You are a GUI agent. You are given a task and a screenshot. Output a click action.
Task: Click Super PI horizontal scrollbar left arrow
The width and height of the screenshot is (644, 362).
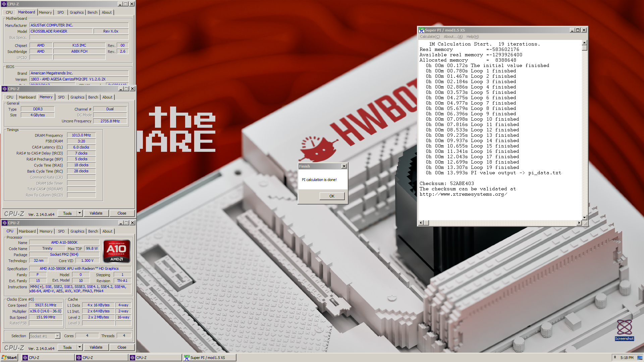coord(421,223)
